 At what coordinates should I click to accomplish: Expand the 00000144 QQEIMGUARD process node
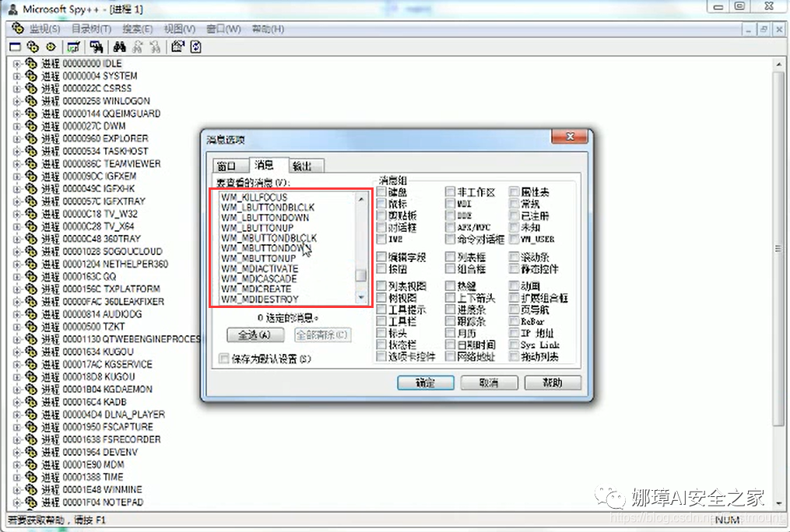click(x=16, y=114)
